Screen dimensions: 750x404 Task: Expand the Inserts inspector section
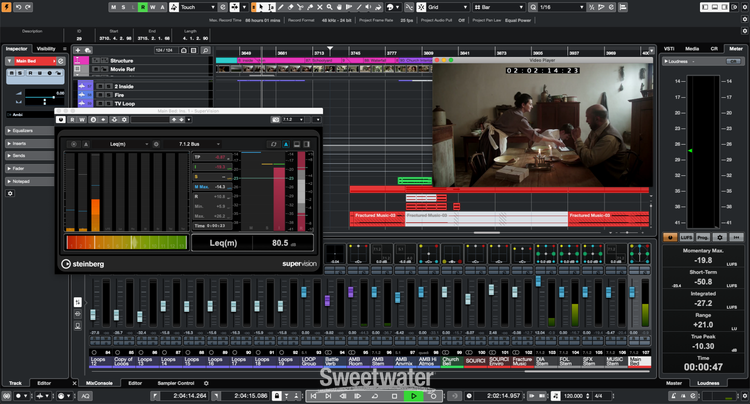[30, 143]
